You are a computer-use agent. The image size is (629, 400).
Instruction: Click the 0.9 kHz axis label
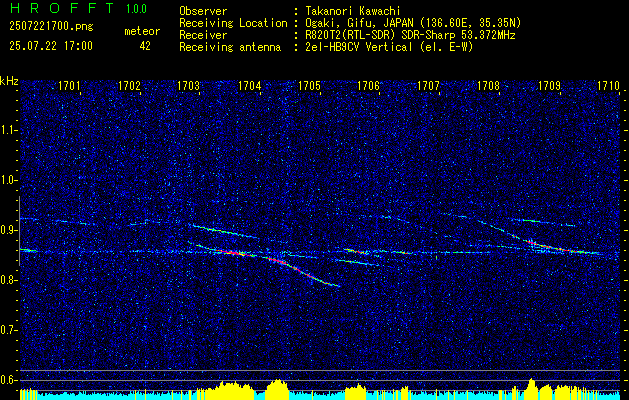coord(7,230)
